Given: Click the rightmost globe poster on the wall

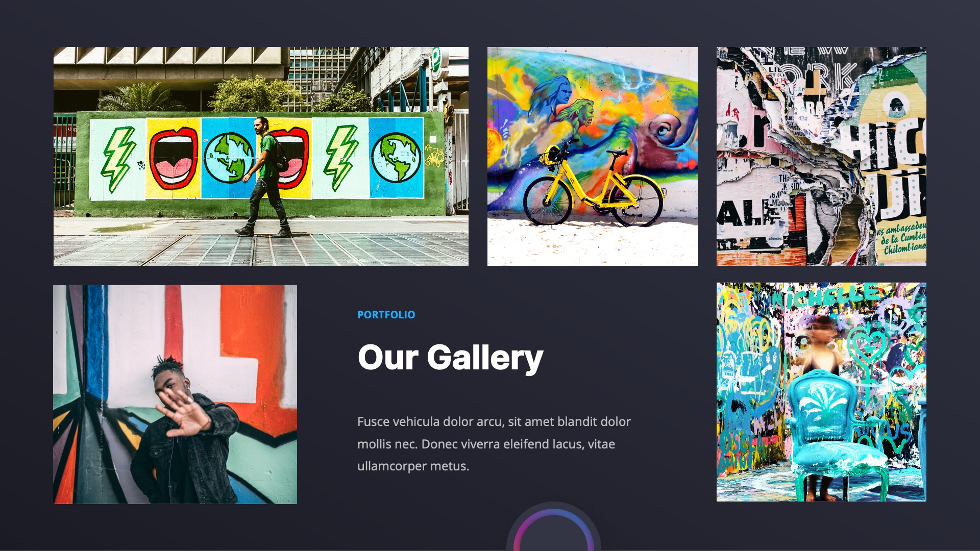Looking at the screenshot, I should click(x=396, y=158).
